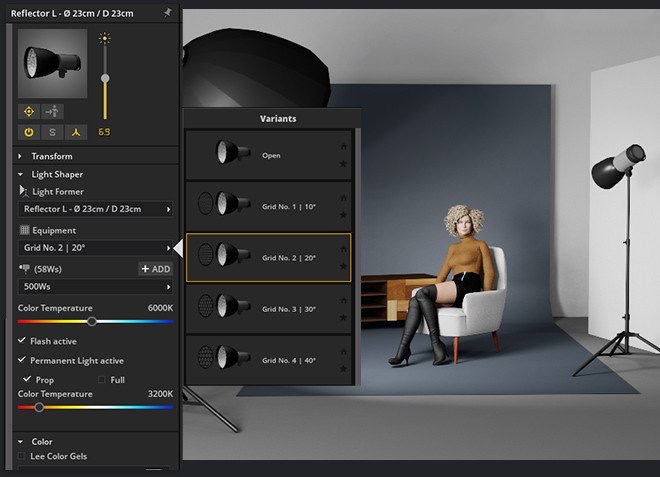The width and height of the screenshot is (660, 477).
Task: Click the home icon on Grid No. 1 variant
Action: point(343,197)
